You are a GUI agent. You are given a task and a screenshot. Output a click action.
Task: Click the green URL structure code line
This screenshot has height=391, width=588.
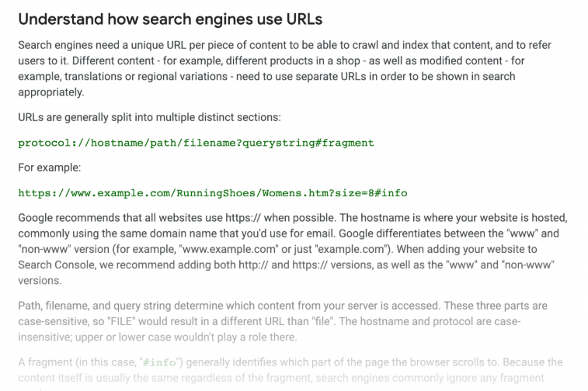[x=196, y=143]
